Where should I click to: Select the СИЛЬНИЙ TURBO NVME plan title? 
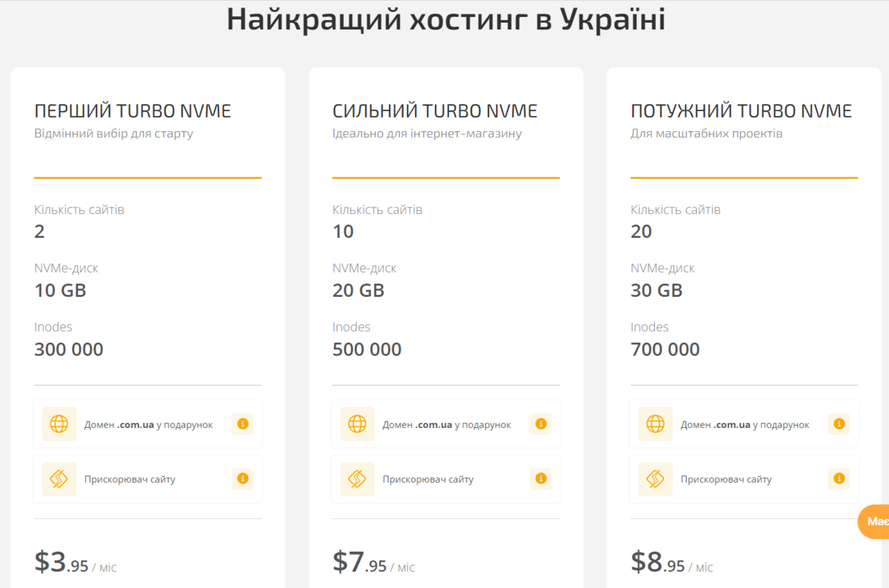(435, 111)
